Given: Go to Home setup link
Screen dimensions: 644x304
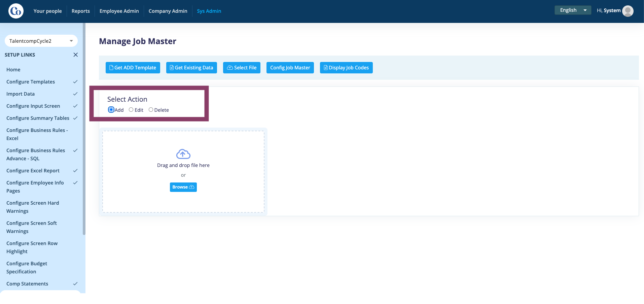Looking at the screenshot, I should point(13,70).
